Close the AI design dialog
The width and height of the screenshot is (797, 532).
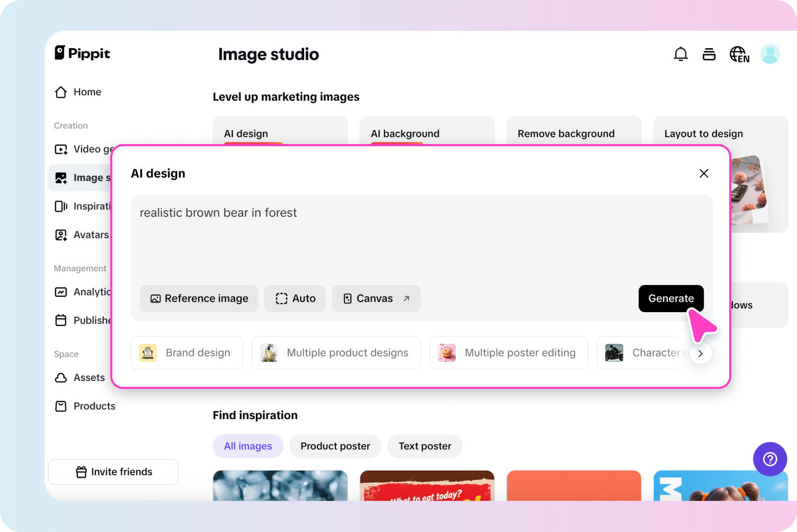coord(704,173)
